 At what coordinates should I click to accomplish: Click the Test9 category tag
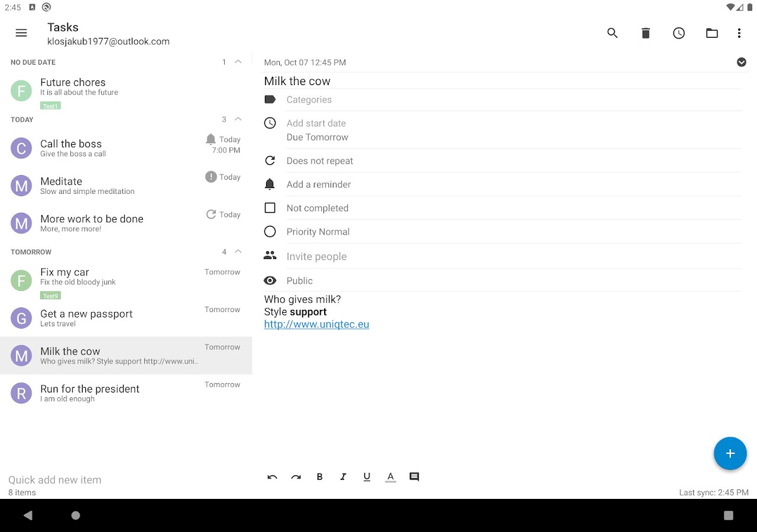(x=50, y=296)
